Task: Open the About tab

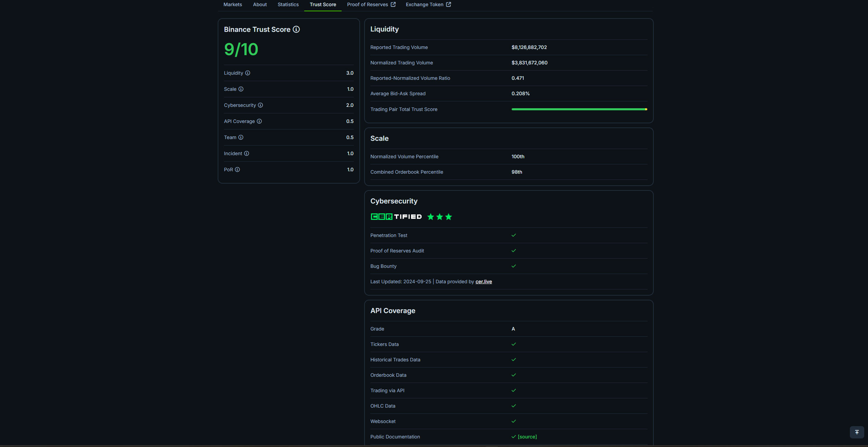Action: pyautogui.click(x=260, y=4)
